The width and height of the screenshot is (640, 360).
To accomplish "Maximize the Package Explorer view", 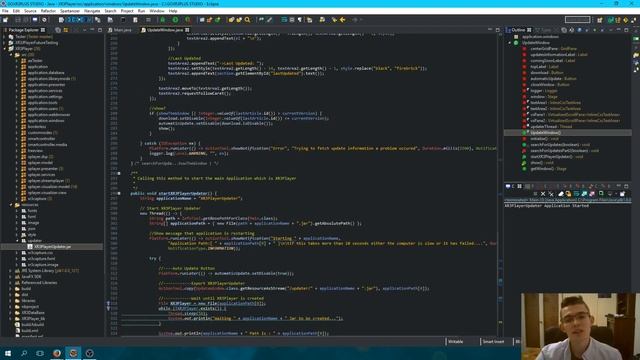I will point(100,30).
